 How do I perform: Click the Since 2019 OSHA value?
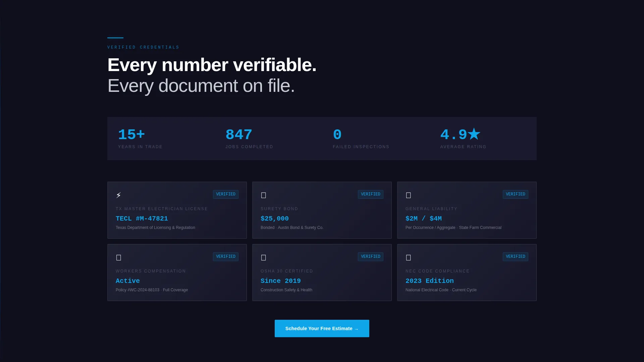tap(281, 281)
